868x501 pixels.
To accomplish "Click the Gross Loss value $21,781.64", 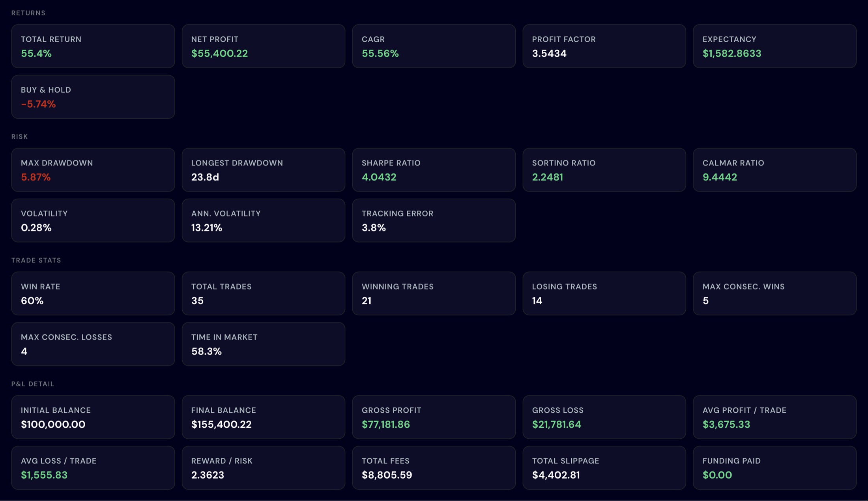I will point(557,425).
